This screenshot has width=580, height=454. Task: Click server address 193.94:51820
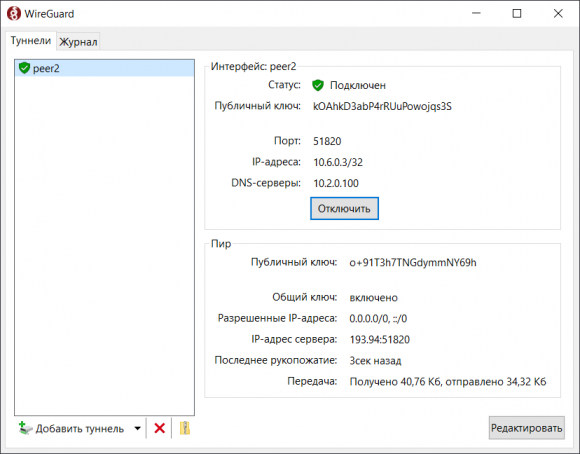[380, 340]
